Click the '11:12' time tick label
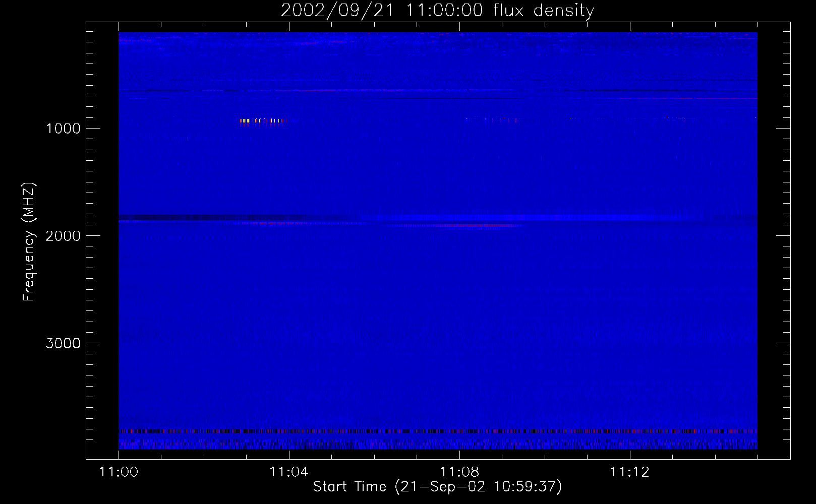The image size is (816, 504). (630, 472)
